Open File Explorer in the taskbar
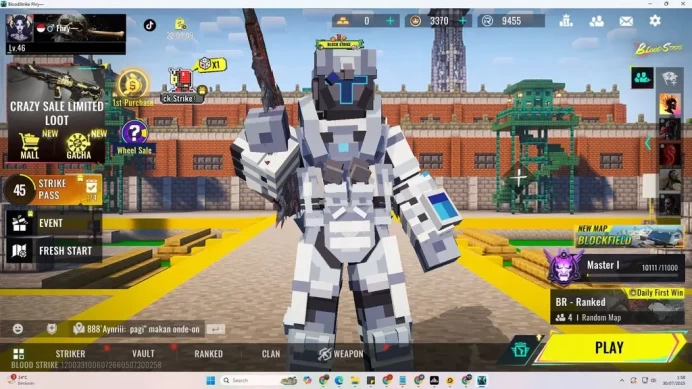This screenshot has height=389, width=692. [355, 380]
